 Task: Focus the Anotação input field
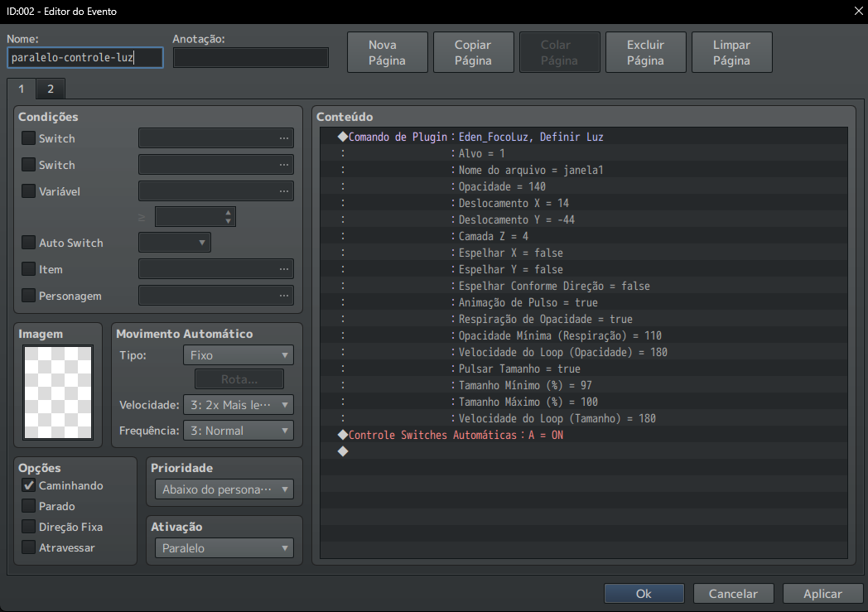point(251,57)
